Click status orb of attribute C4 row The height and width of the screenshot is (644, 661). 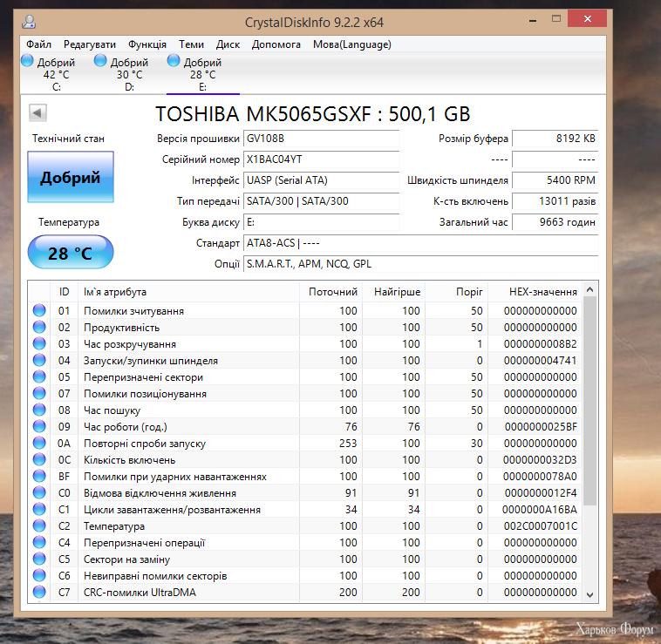point(39,543)
